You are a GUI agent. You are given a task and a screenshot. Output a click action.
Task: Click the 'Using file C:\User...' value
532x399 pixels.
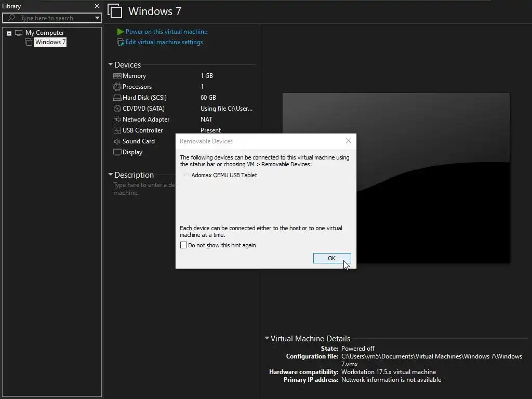[227, 109]
